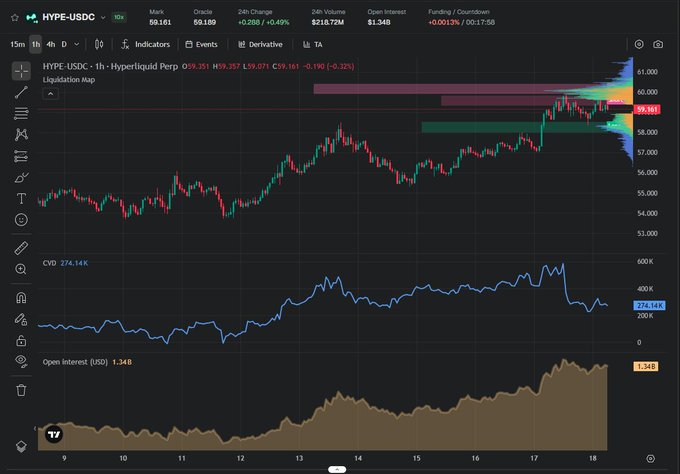Click the 1.34B open interest value tag

click(646, 366)
